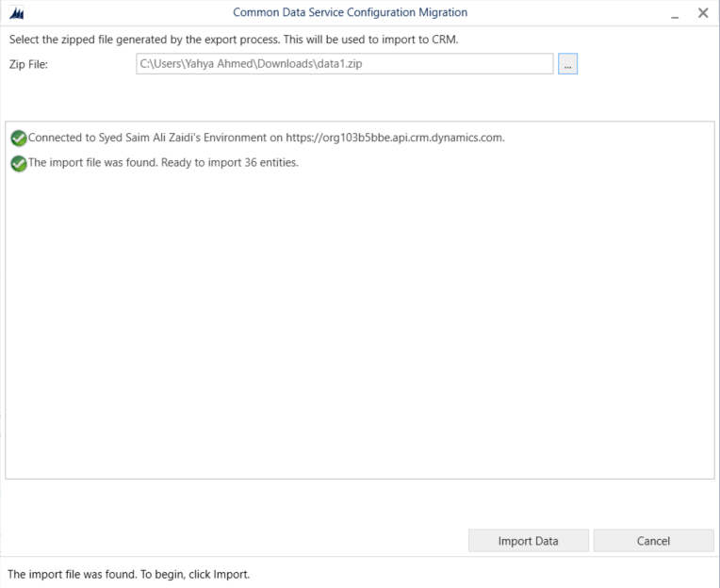Viewport: 720px width, 588px height.
Task: Minimize the Configuration Migration window
Action: coord(675,13)
